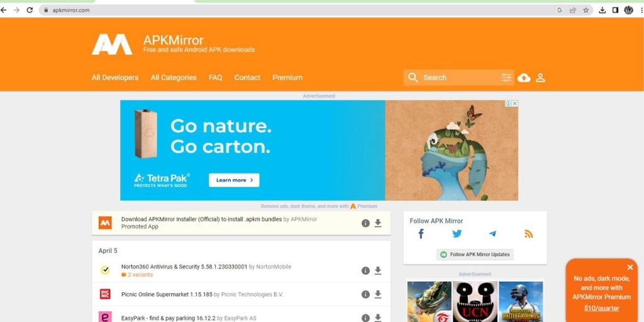Close the APKMirror Premium orange popup
The image size is (644, 322).
[630, 267]
